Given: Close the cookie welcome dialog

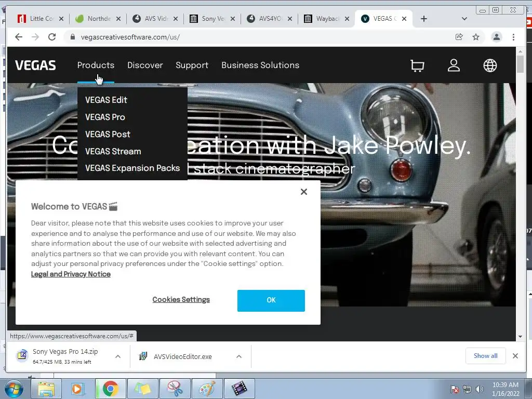Looking at the screenshot, I should tap(303, 192).
